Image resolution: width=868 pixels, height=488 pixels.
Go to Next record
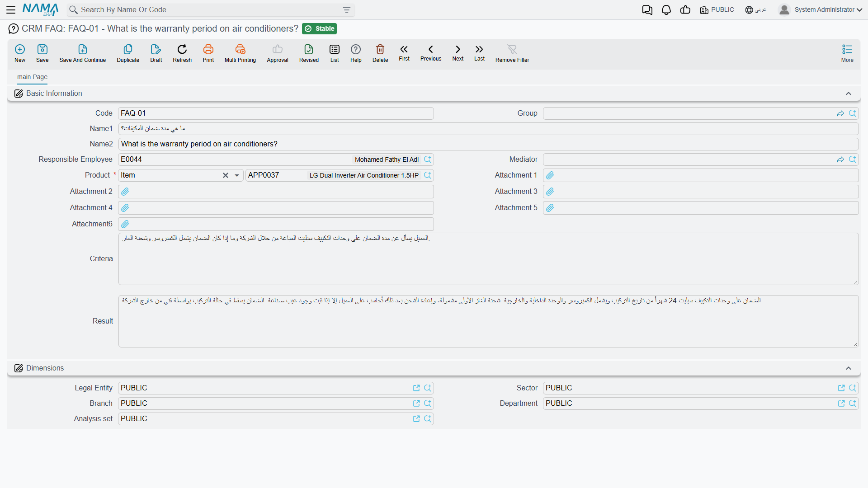[x=458, y=52]
